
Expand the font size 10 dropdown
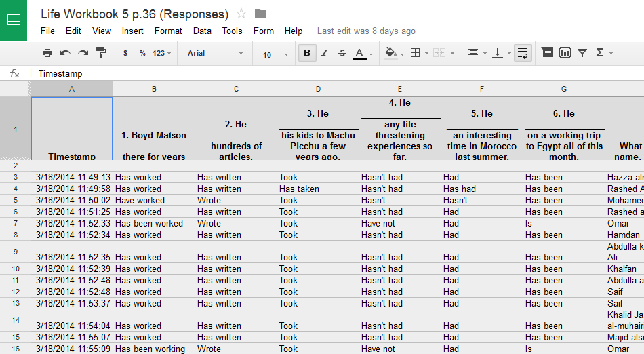click(x=275, y=54)
